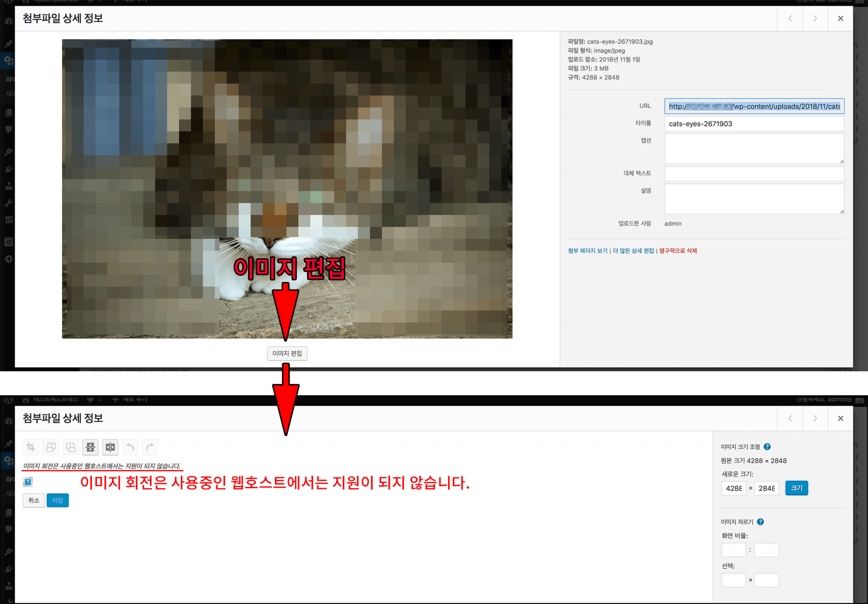The image size is (868, 604).
Task: Open 더 많은 상세 편집 link
Action: pyautogui.click(x=633, y=251)
